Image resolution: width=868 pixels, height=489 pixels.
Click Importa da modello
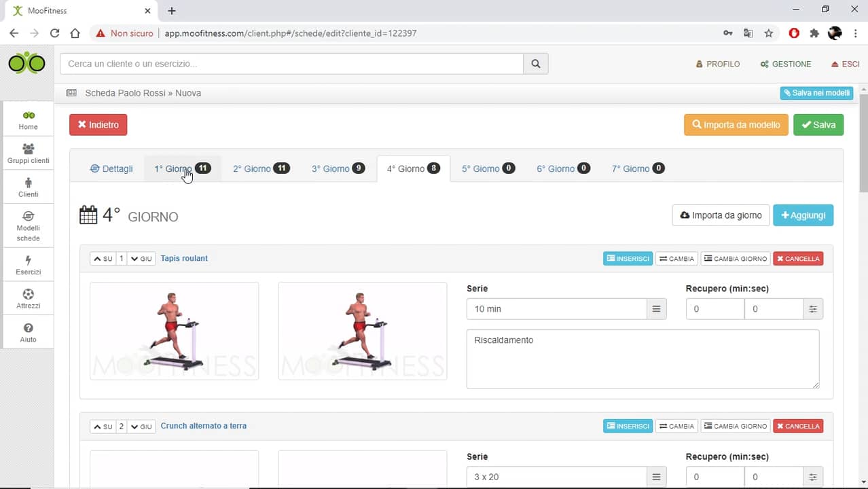tap(736, 125)
